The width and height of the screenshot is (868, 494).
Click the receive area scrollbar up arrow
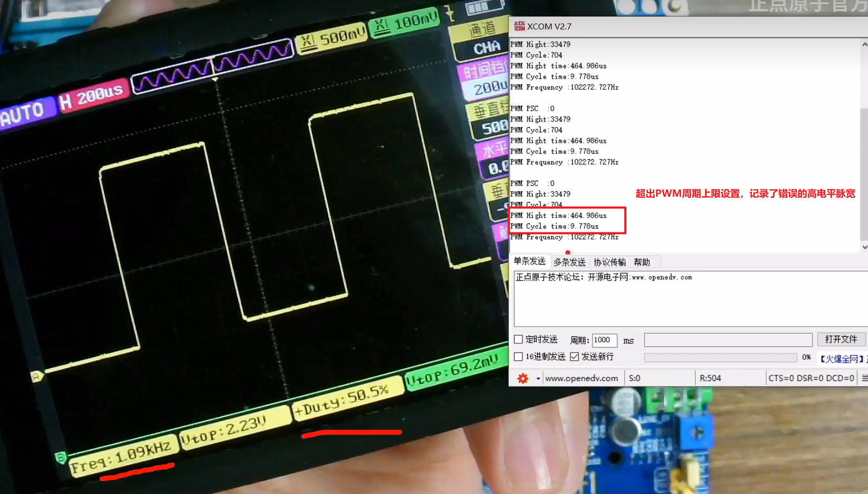click(864, 44)
